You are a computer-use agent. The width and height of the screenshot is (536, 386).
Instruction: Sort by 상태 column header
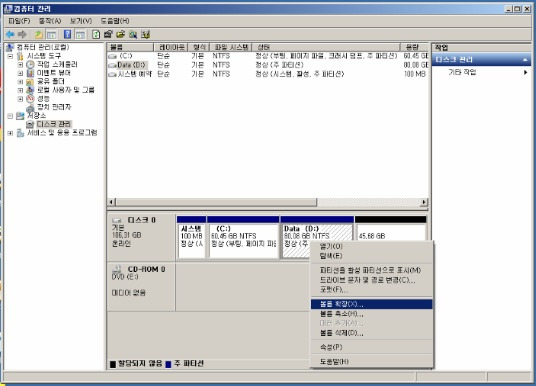326,47
